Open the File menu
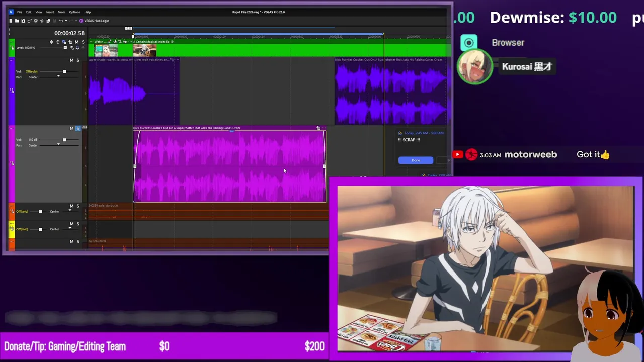644x362 pixels. coord(20,12)
